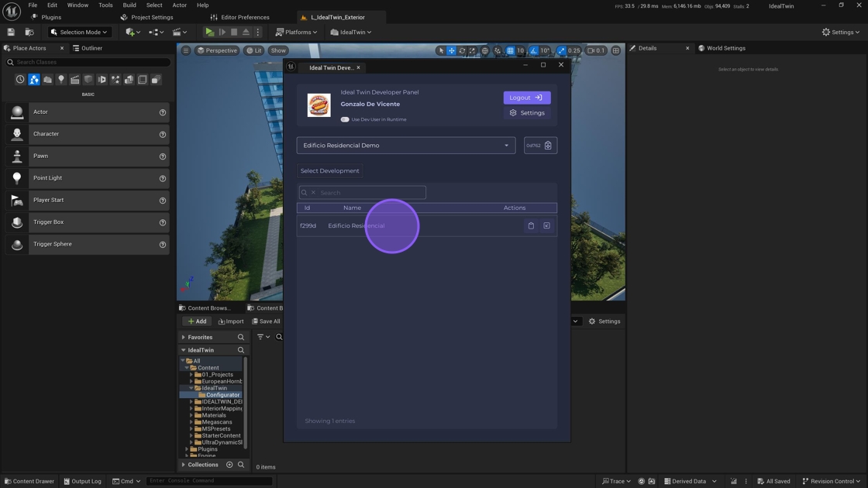This screenshot has height=488, width=868.
Task: Copy the Edificio Residencial row ID
Action: (531, 226)
